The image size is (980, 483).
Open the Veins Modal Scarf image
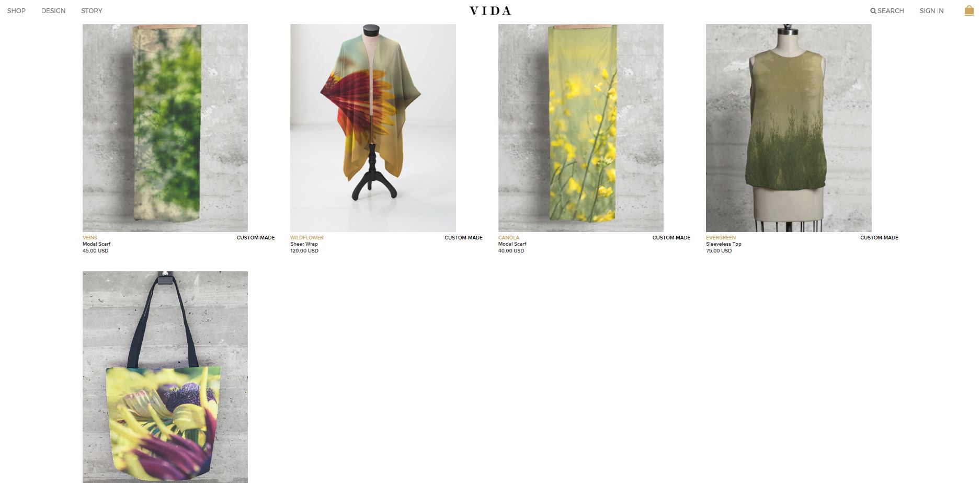pyautogui.click(x=165, y=128)
